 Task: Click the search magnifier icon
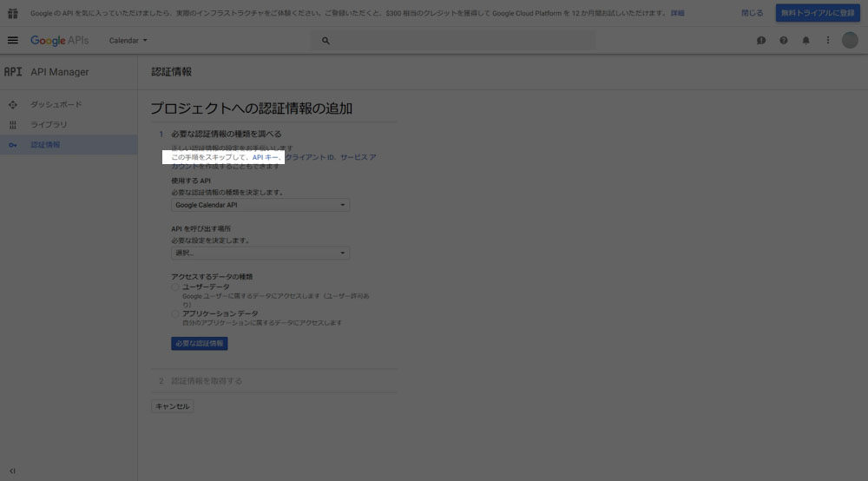(325, 41)
